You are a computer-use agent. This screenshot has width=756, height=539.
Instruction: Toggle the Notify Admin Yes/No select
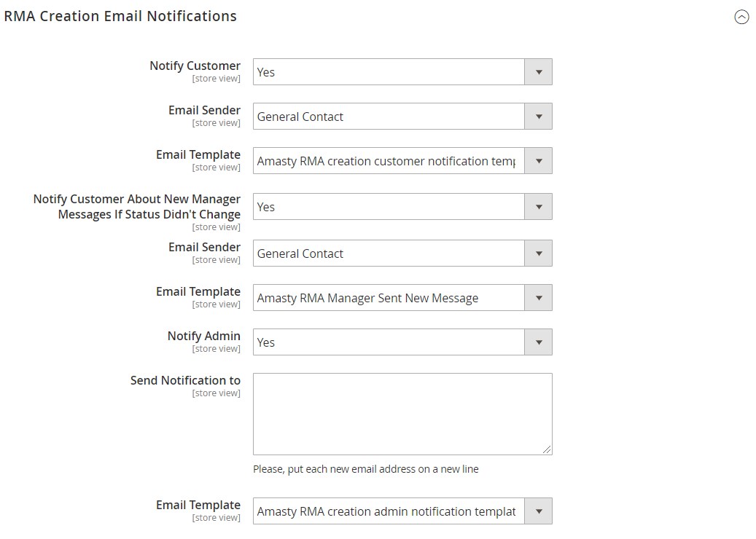point(402,342)
